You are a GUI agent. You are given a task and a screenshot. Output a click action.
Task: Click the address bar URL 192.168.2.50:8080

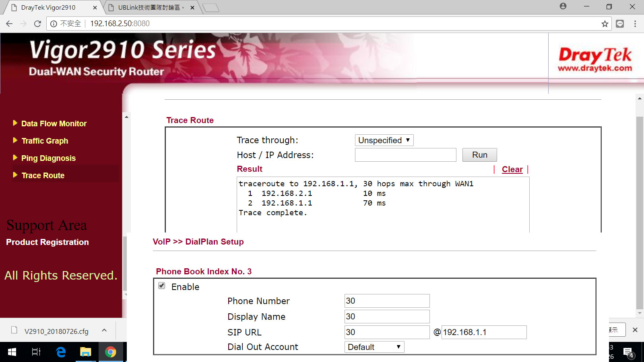(120, 24)
